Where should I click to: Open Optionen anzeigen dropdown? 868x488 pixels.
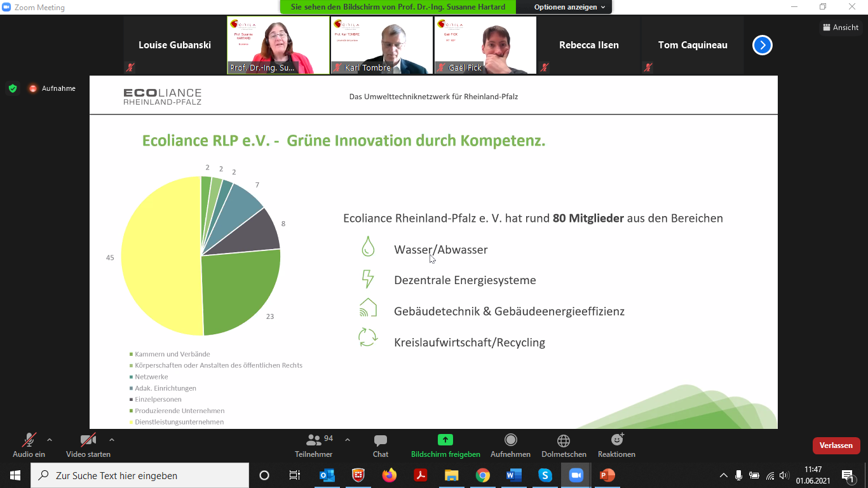tap(569, 7)
